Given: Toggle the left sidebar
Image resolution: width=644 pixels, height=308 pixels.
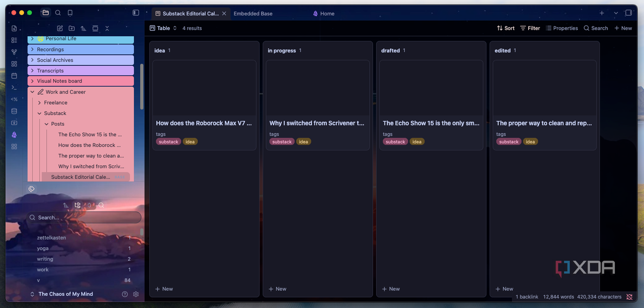Looking at the screenshot, I should pos(136,13).
